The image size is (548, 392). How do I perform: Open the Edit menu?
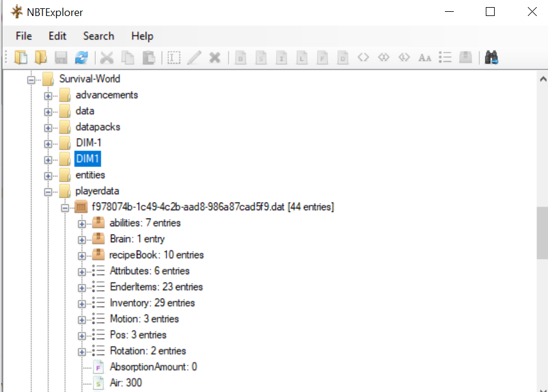pos(57,36)
